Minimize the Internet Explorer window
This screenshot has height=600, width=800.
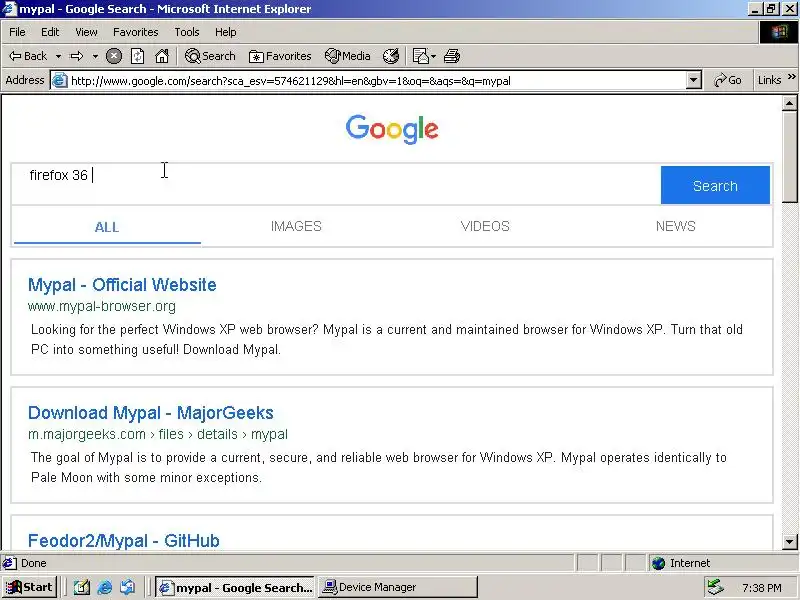coord(754,9)
